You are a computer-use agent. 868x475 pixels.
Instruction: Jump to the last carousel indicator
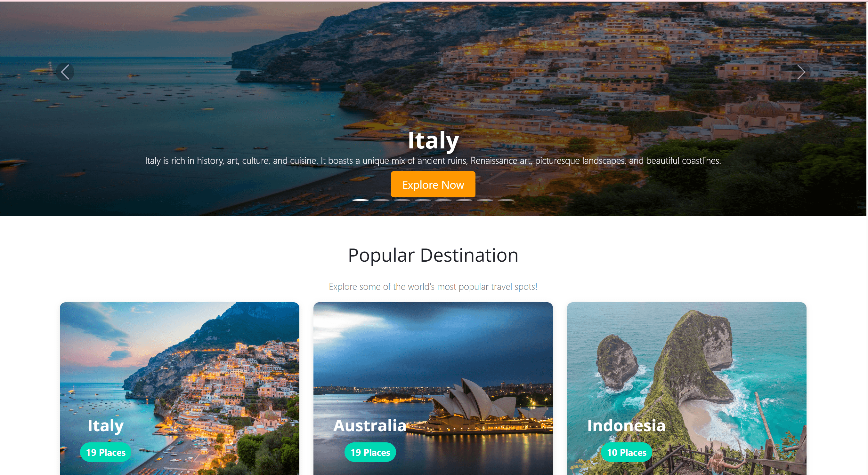point(506,200)
